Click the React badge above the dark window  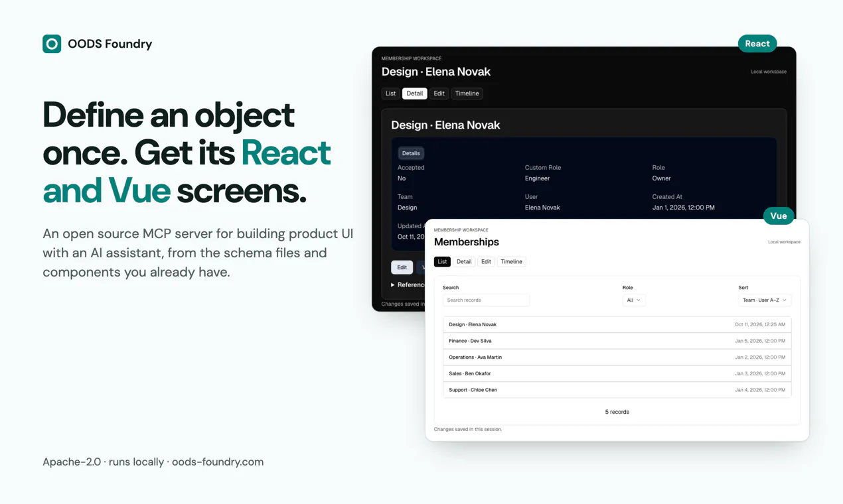[757, 44]
